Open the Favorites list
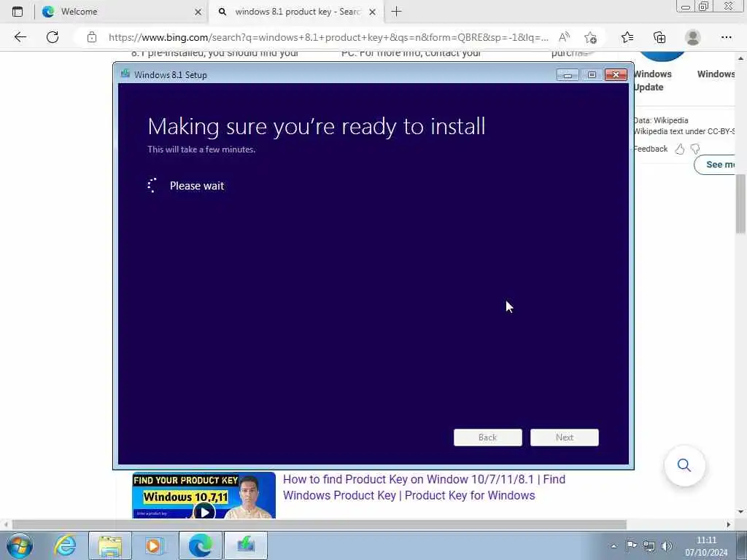The image size is (747, 560). 627,37
